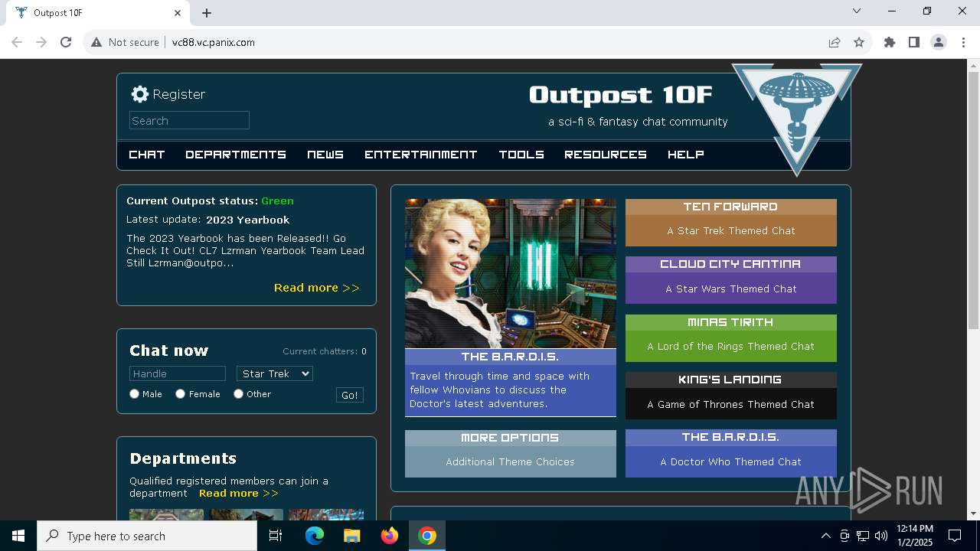Open Ten Forward Star Trek chat
The image size is (980, 551).
731,223
